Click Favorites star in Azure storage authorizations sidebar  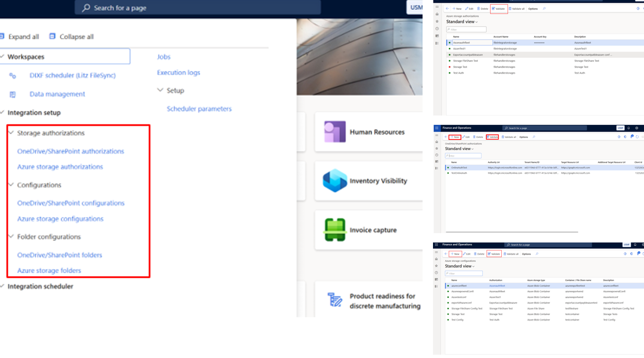(x=437, y=21)
